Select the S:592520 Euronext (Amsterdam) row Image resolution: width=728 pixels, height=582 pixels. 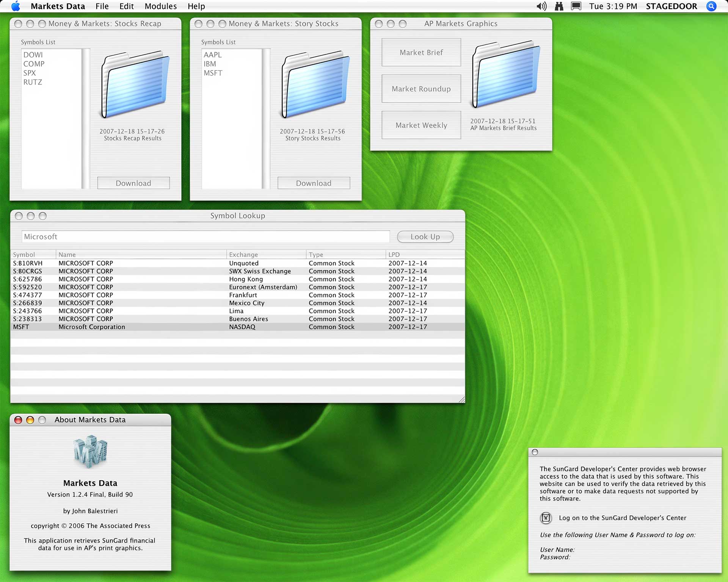(x=238, y=287)
